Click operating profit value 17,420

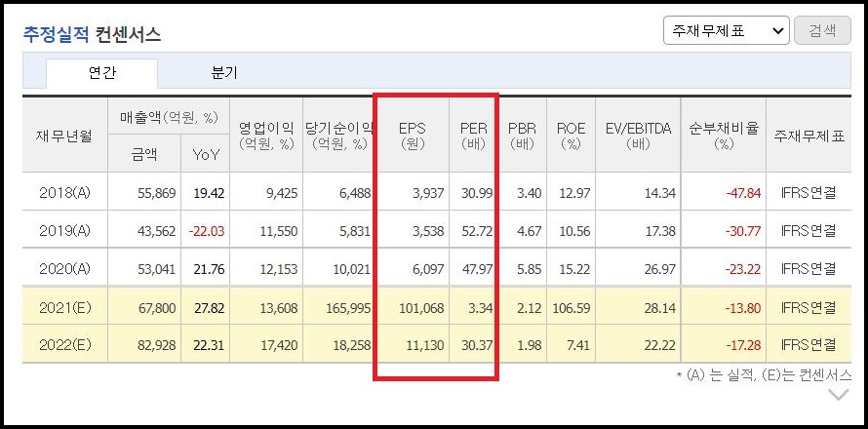[x=279, y=345]
